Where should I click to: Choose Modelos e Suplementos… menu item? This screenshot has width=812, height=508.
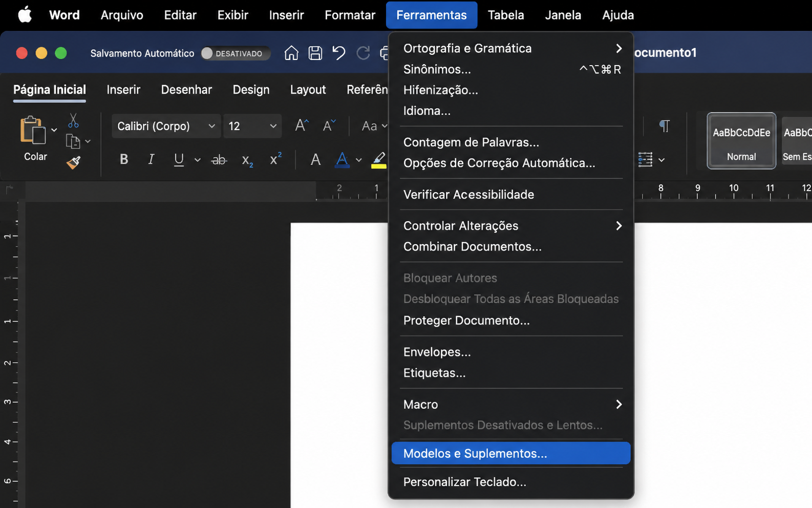511,454
